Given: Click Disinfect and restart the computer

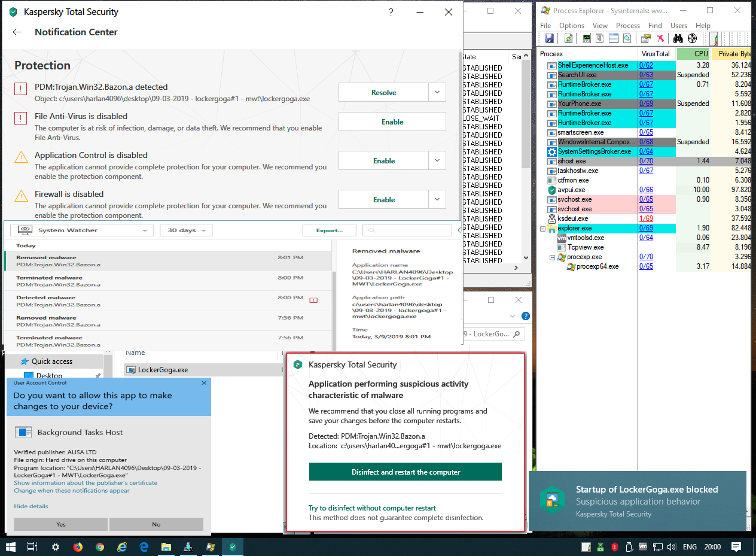Looking at the screenshot, I should coord(406,472).
